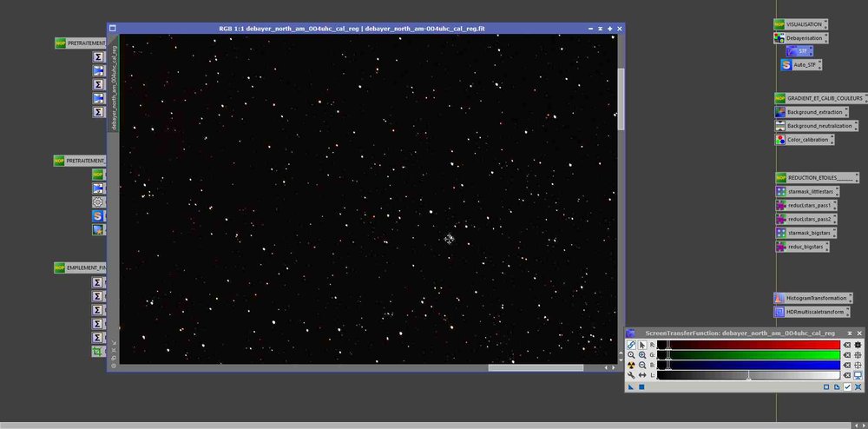This screenshot has width=868, height=429.
Task: Click the ScreenTransferFunction window title text
Action: point(740,333)
